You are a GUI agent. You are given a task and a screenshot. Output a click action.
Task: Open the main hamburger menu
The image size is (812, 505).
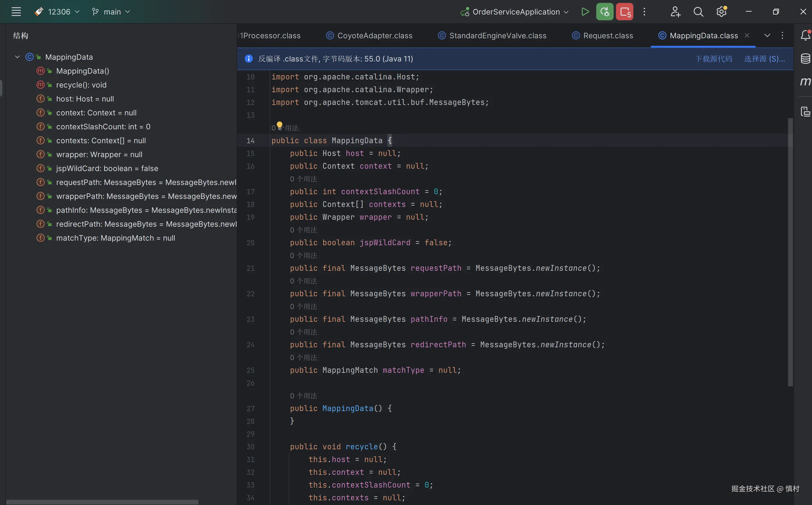pyautogui.click(x=16, y=12)
